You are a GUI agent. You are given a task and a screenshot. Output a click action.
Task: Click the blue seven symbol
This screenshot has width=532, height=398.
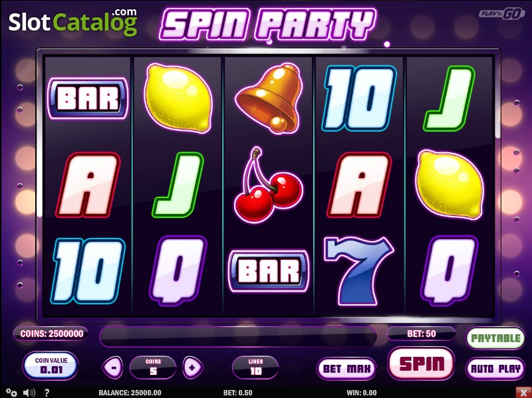358,271
